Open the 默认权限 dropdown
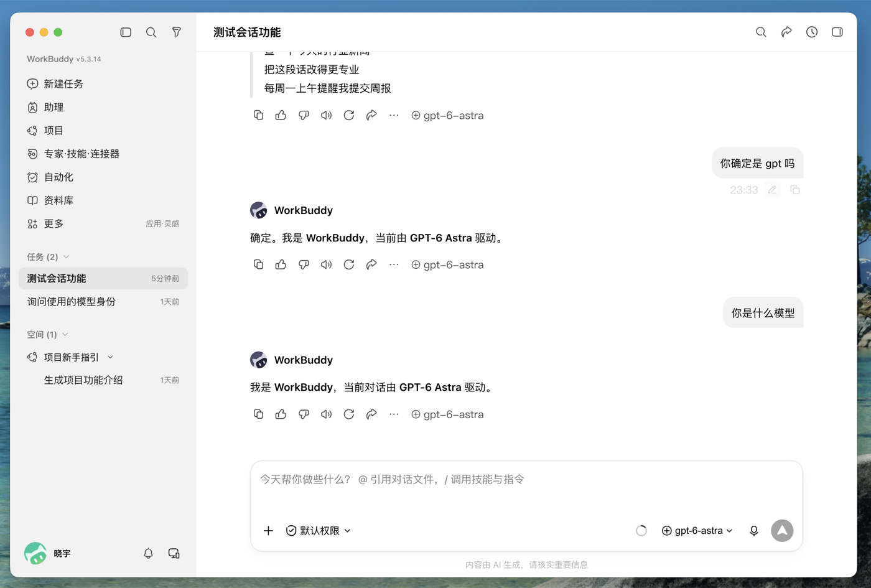The height and width of the screenshot is (588, 871). [x=319, y=531]
